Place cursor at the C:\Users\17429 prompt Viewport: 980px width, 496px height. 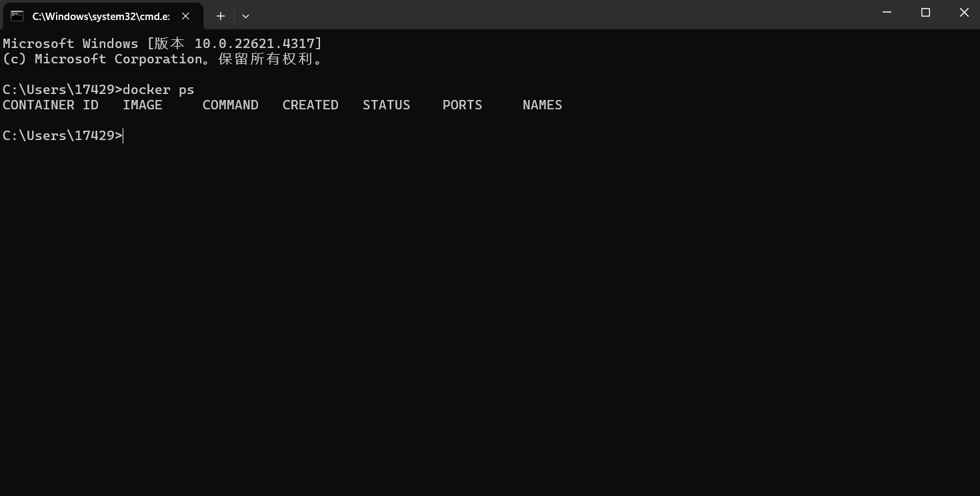[60, 135]
